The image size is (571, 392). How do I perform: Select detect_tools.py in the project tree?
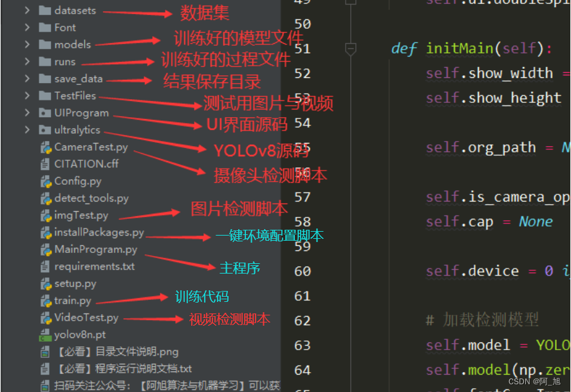coord(93,198)
